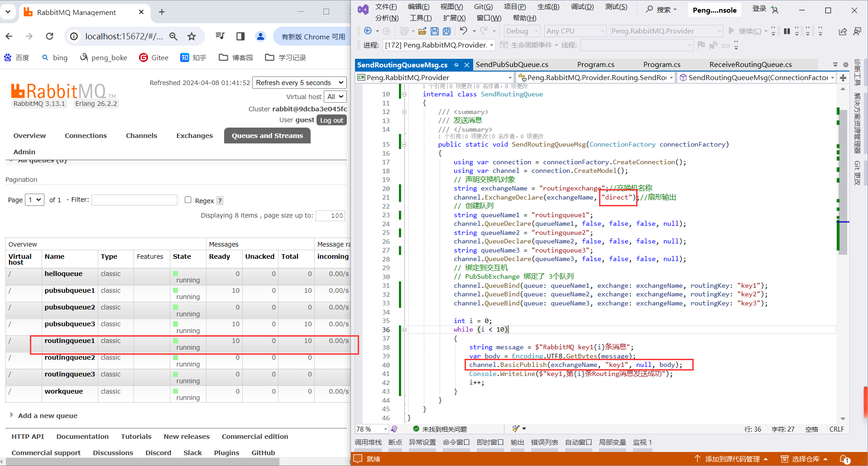This screenshot has width=868, height=466.
Task: Open routingqueue1 queue link
Action: (x=70, y=341)
